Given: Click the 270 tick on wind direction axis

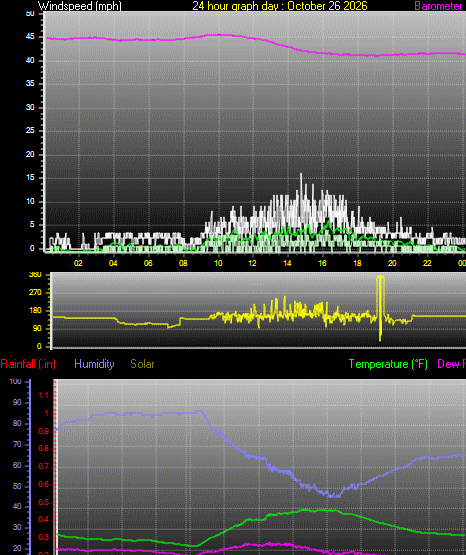Looking at the screenshot, I should (35, 292).
